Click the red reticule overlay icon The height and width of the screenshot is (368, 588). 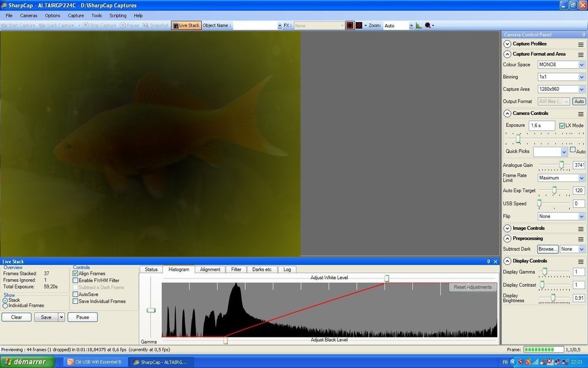tap(349, 25)
